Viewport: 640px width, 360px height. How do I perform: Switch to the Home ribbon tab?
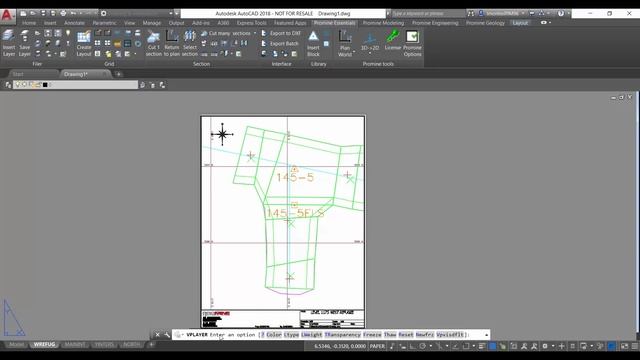click(x=29, y=23)
